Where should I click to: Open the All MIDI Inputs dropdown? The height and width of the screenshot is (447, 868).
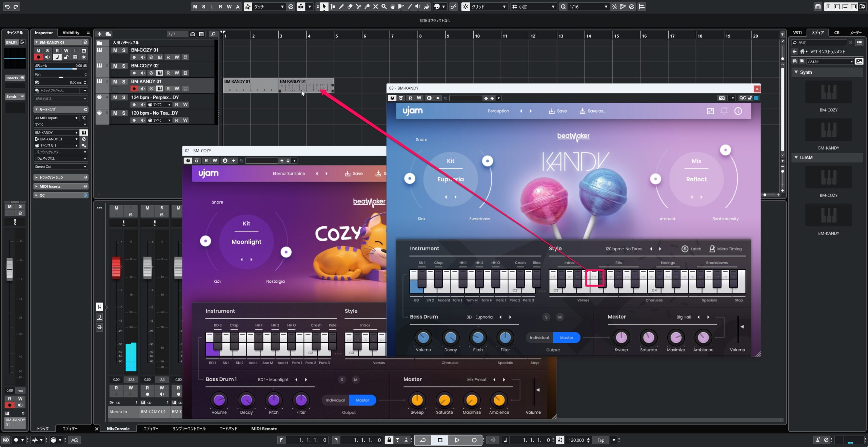tap(56, 118)
